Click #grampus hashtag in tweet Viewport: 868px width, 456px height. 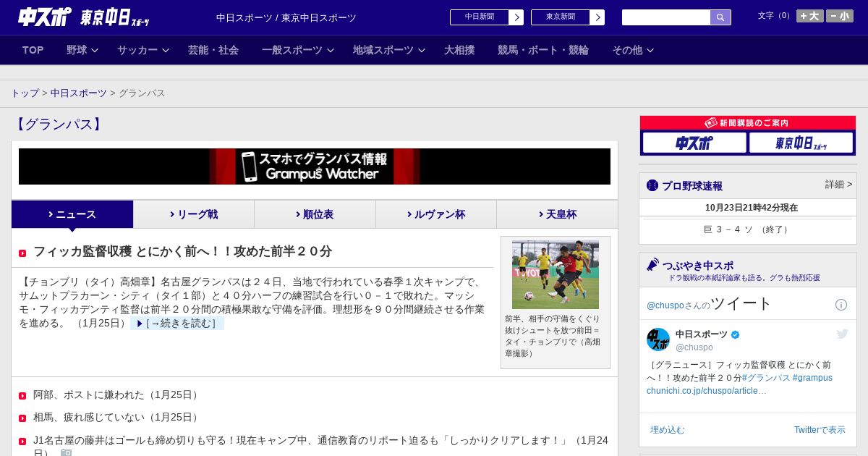pos(812,378)
